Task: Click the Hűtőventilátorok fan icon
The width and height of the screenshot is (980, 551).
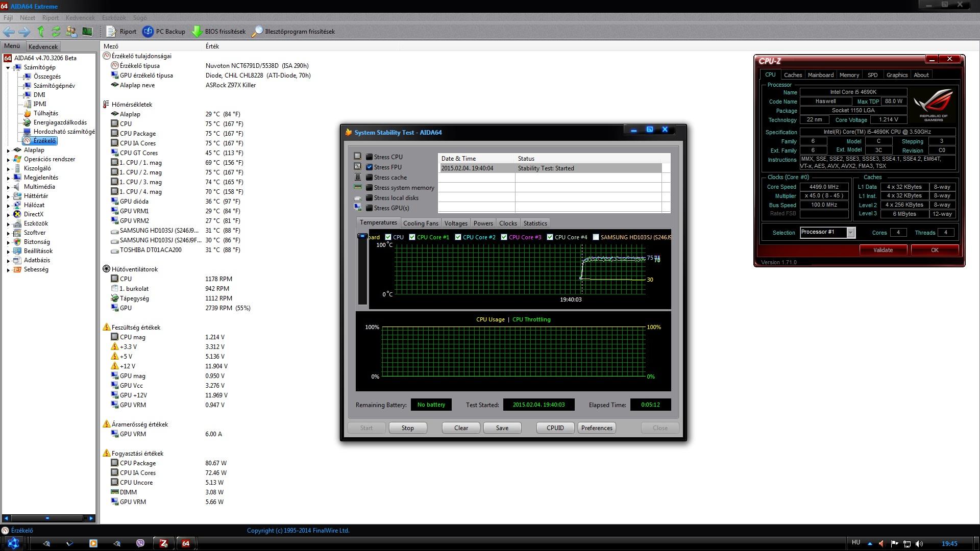Action: click(x=106, y=269)
